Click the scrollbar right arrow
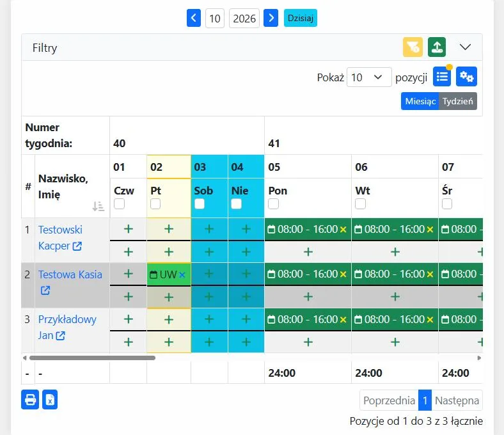The height and width of the screenshot is (435, 504). point(479,358)
